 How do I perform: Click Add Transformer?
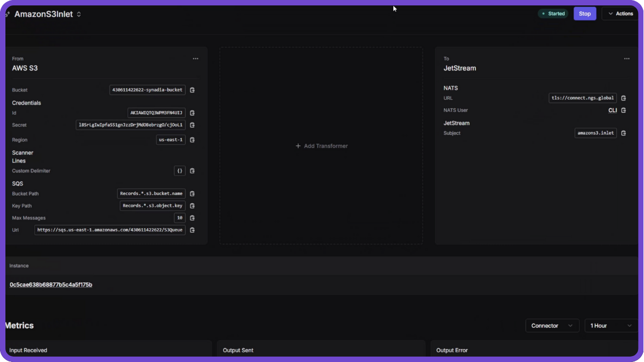click(321, 146)
